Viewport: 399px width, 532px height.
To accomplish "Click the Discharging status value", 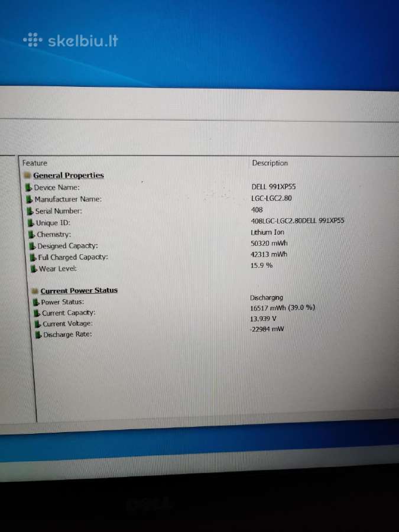I will pyautogui.click(x=267, y=297).
